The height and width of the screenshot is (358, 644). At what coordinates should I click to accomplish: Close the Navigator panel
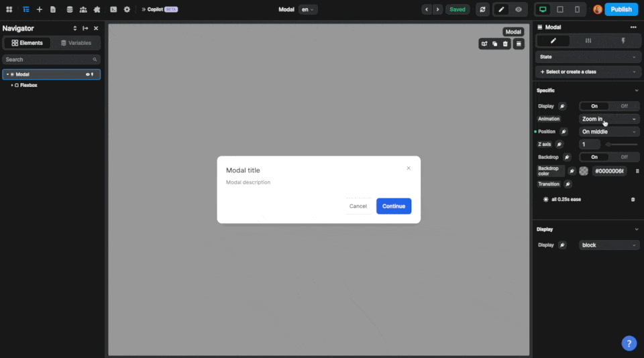click(x=96, y=28)
